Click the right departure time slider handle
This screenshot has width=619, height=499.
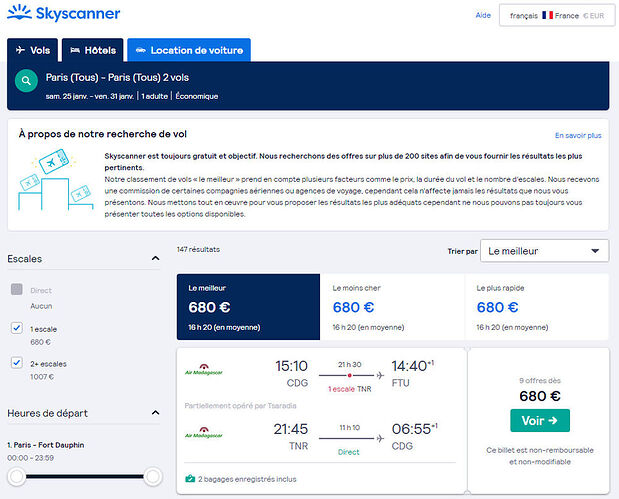153,476
